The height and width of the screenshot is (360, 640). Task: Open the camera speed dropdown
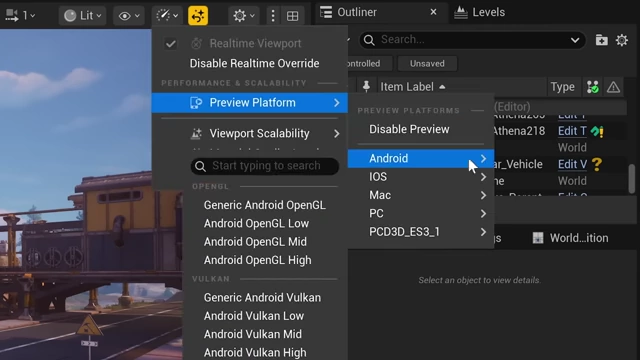(x=20, y=16)
